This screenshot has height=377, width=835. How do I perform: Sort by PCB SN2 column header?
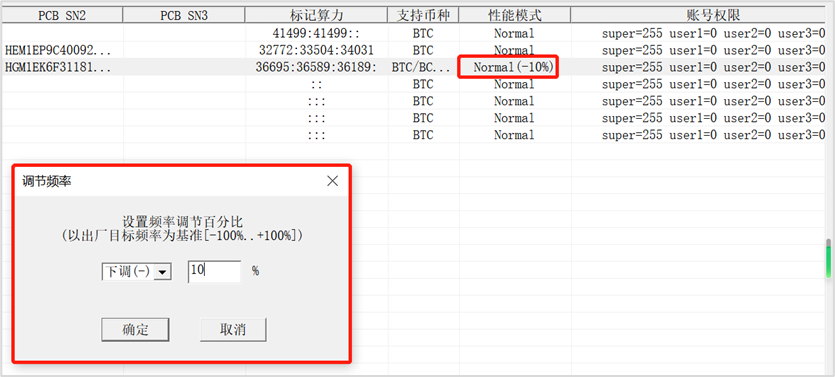click(62, 15)
